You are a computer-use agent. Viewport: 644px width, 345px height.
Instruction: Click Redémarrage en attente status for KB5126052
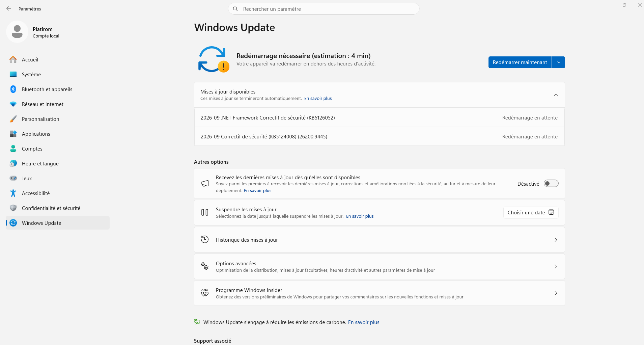[x=530, y=118]
